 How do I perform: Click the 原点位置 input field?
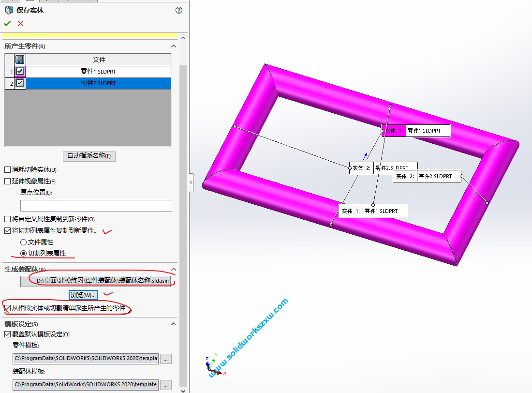coord(96,205)
